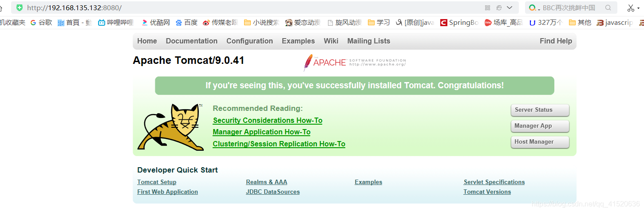Click the Apache Software Foundation logo
The width and height of the screenshot is (644, 212).
coord(355,63)
